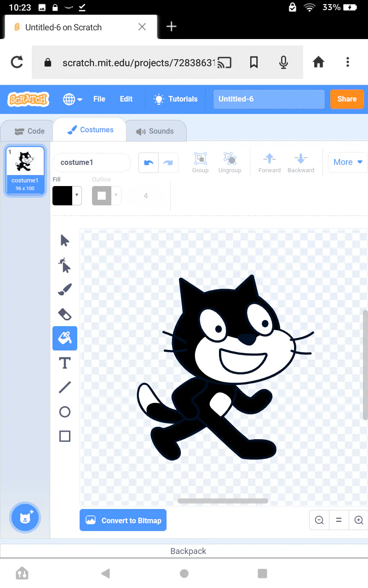Open the language globe dropdown

pyautogui.click(x=73, y=99)
